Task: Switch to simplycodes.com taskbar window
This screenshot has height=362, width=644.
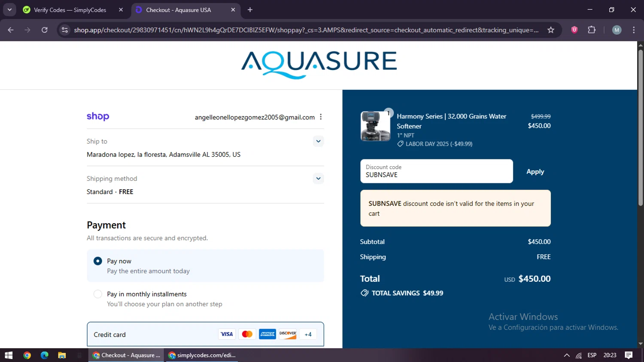Action: [x=202, y=355]
